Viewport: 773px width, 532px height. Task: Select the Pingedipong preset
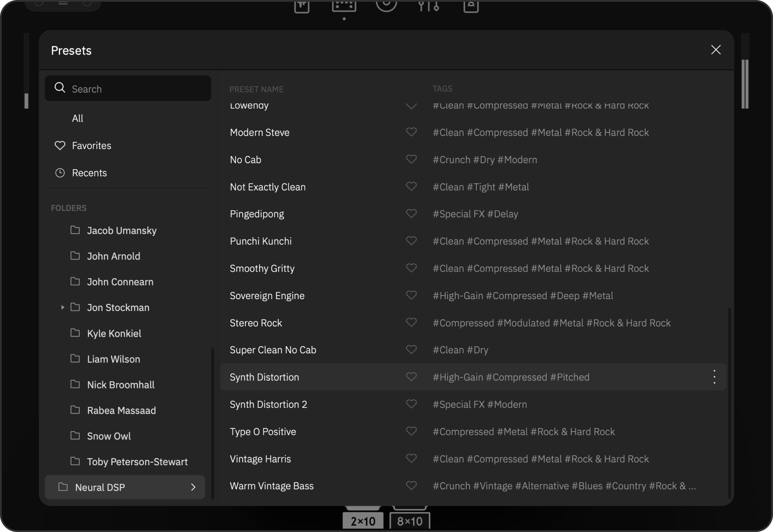[257, 214]
